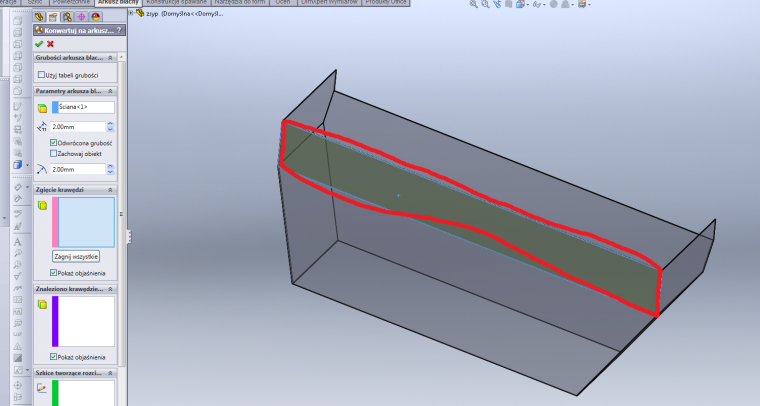Image resolution: width=760 pixels, height=406 pixels.
Task: Confirm the conversion with the green checkmark
Action: [x=39, y=44]
